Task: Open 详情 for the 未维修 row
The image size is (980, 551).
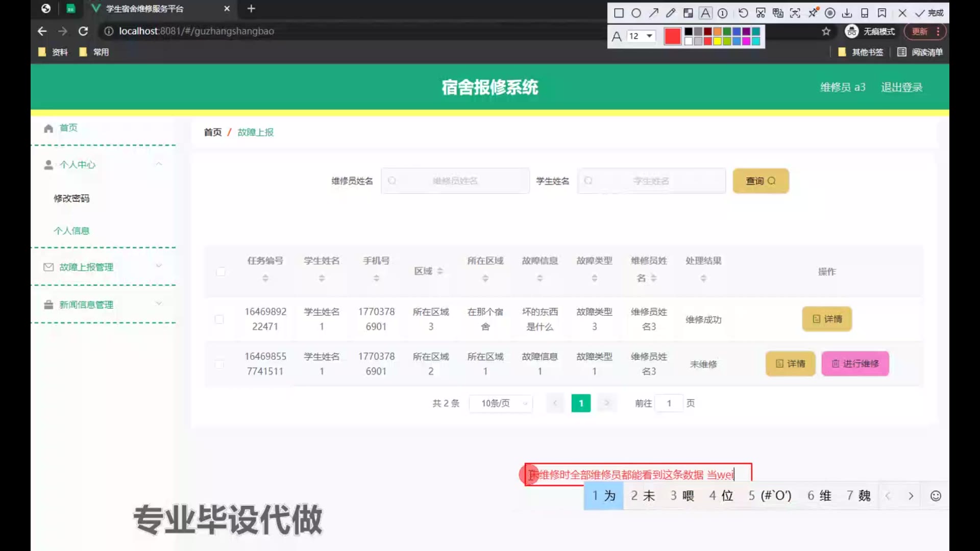Action: (790, 364)
